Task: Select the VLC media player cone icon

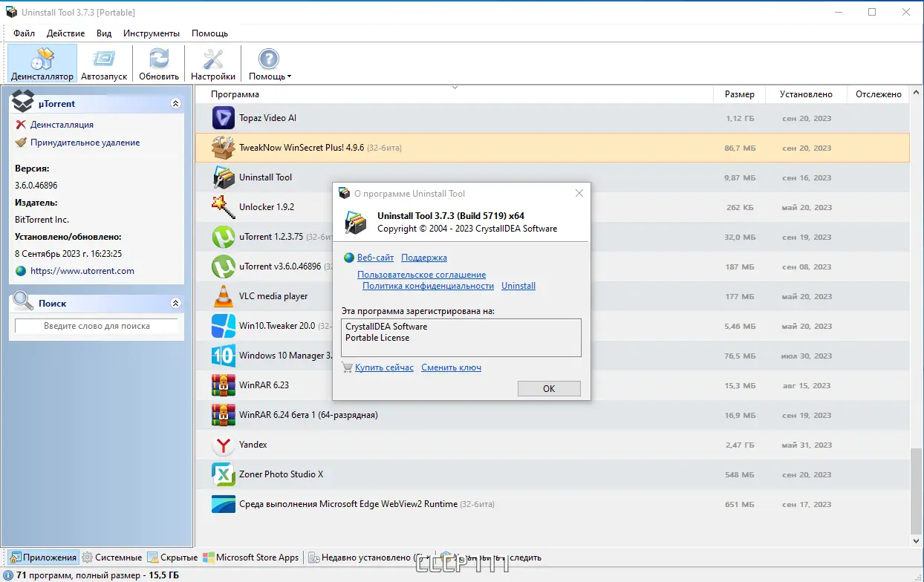Action: pyautogui.click(x=223, y=296)
